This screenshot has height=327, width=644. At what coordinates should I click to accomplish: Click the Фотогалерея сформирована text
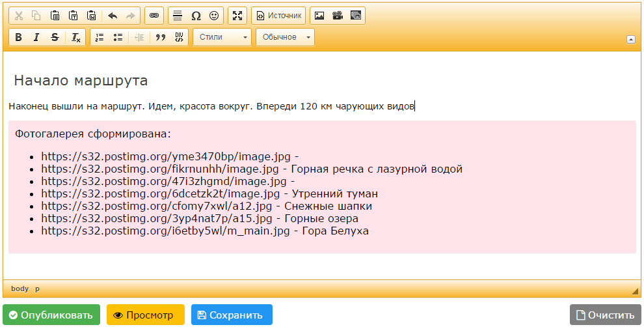coord(93,134)
